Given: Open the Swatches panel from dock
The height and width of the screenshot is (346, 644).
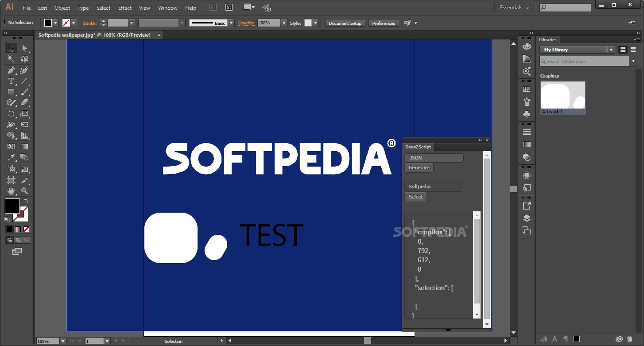Looking at the screenshot, I should pos(527,89).
